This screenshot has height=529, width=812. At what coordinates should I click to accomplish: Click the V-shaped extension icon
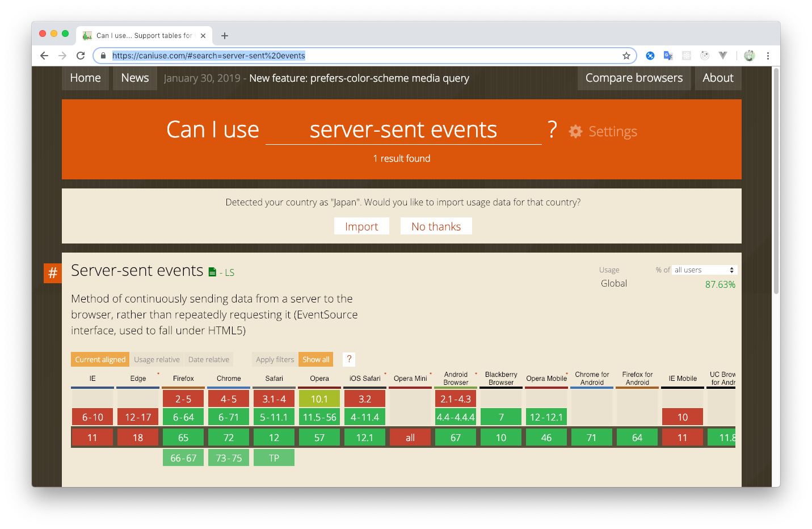click(722, 56)
